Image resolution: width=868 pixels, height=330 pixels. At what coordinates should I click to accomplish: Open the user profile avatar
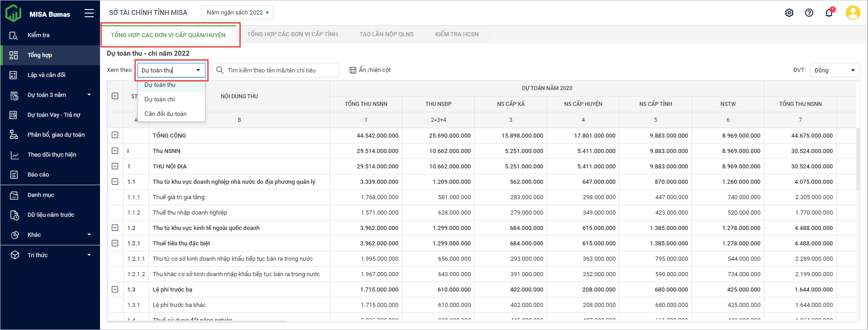pos(853,13)
